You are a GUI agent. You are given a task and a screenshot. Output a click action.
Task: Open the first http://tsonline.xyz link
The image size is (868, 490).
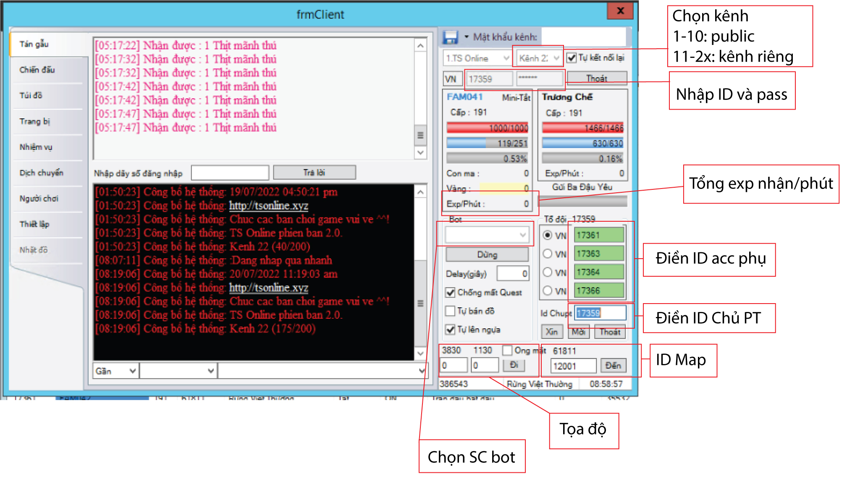click(268, 205)
